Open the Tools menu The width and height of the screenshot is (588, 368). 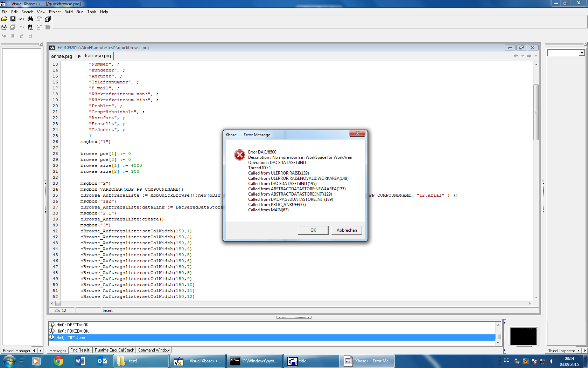coord(92,12)
